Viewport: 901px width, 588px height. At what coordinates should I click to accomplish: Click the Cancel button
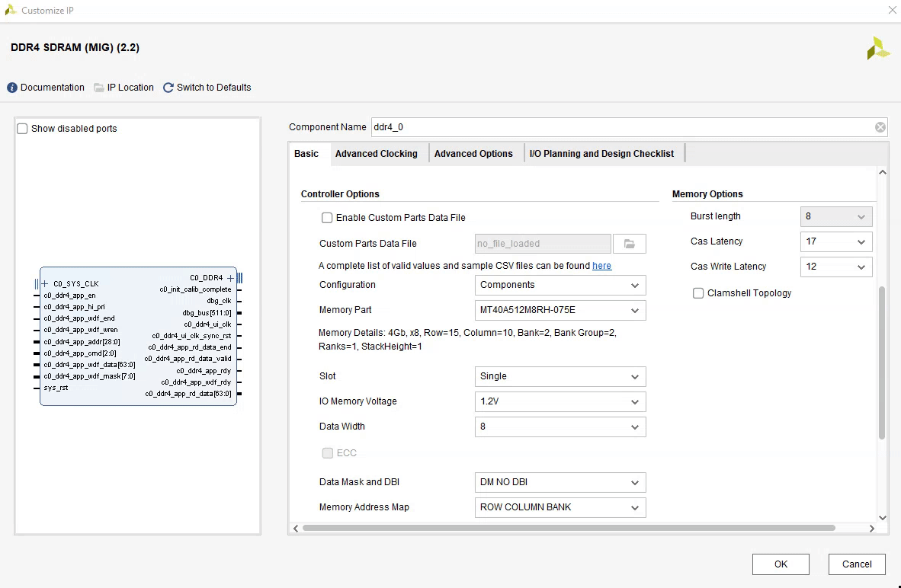[x=857, y=564]
